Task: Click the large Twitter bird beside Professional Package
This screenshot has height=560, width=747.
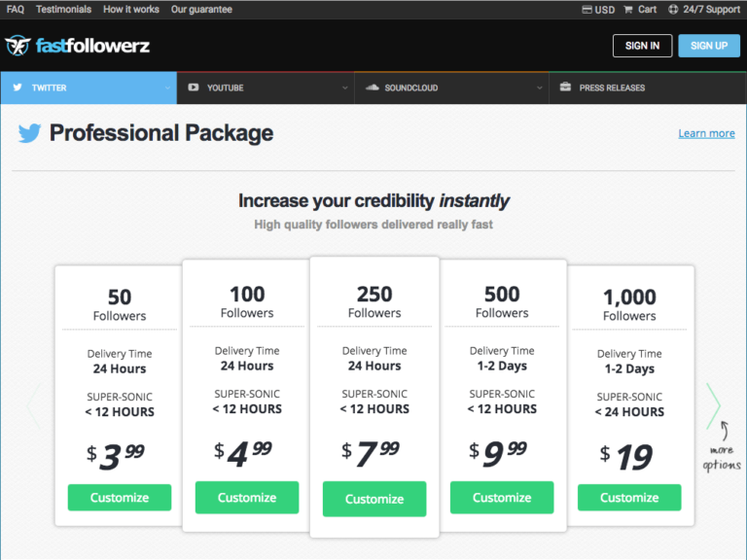Action: (x=29, y=133)
